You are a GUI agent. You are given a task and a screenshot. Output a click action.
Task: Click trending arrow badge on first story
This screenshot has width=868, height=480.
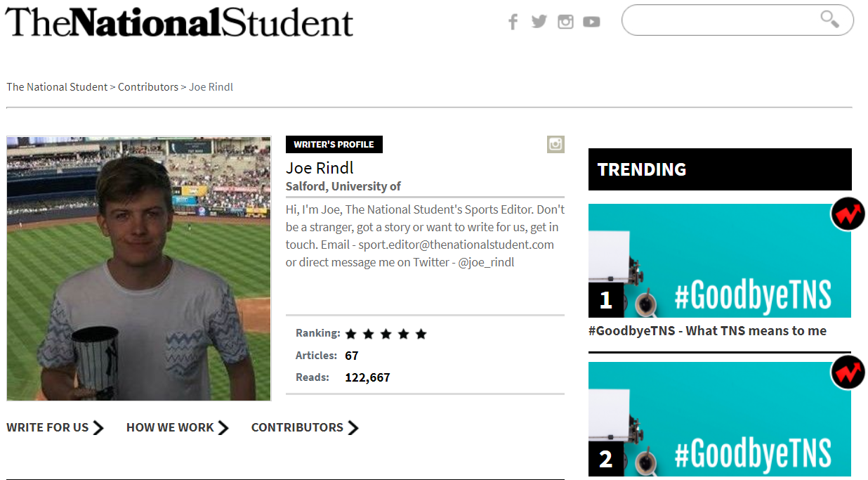848,215
